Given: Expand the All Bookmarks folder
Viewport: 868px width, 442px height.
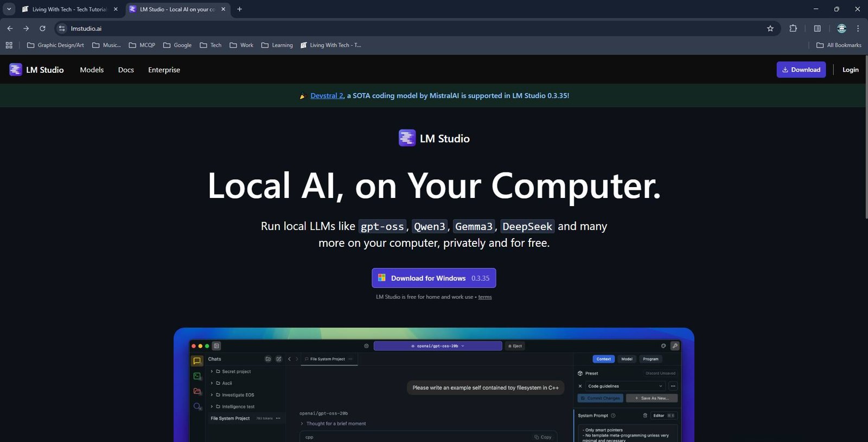Looking at the screenshot, I should click(839, 45).
